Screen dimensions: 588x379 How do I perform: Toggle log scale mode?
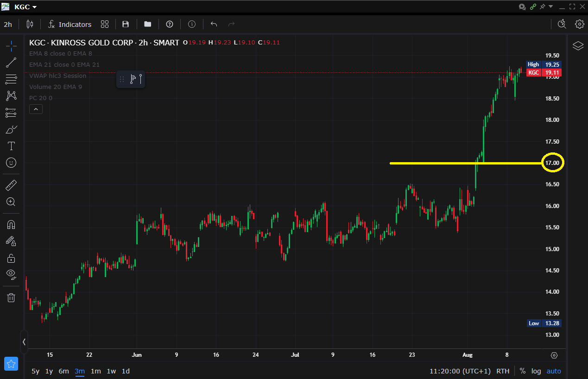click(x=536, y=371)
